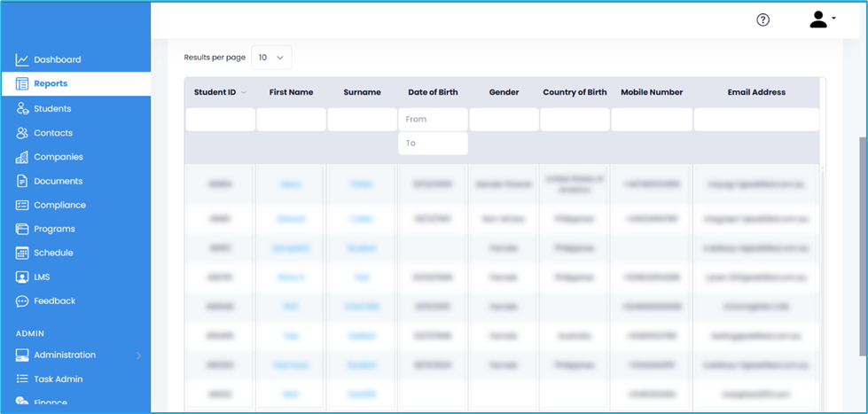
Task: Click the Companies building icon
Action: pyautogui.click(x=22, y=157)
